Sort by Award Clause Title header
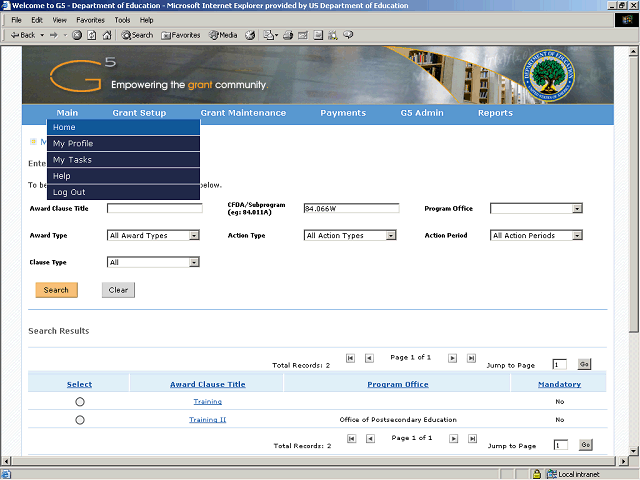The width and height of the screenshot is (640, 480). tap(208, 384)
